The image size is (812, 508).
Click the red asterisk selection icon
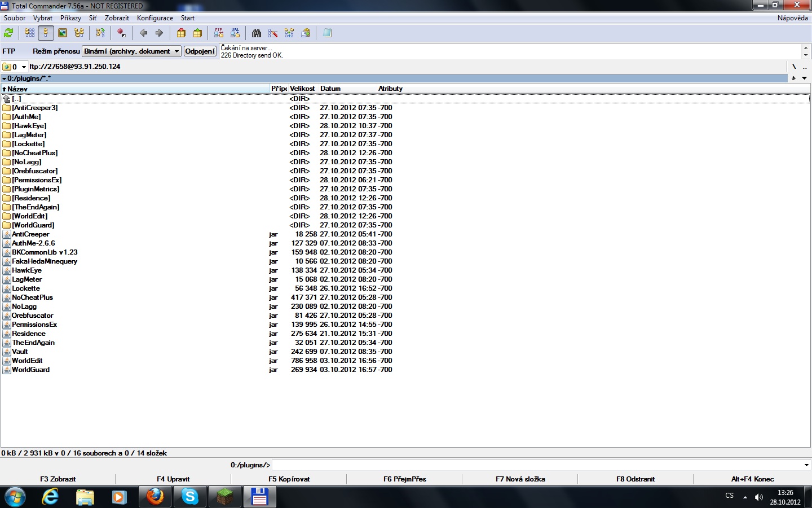[x=121, y=33]
